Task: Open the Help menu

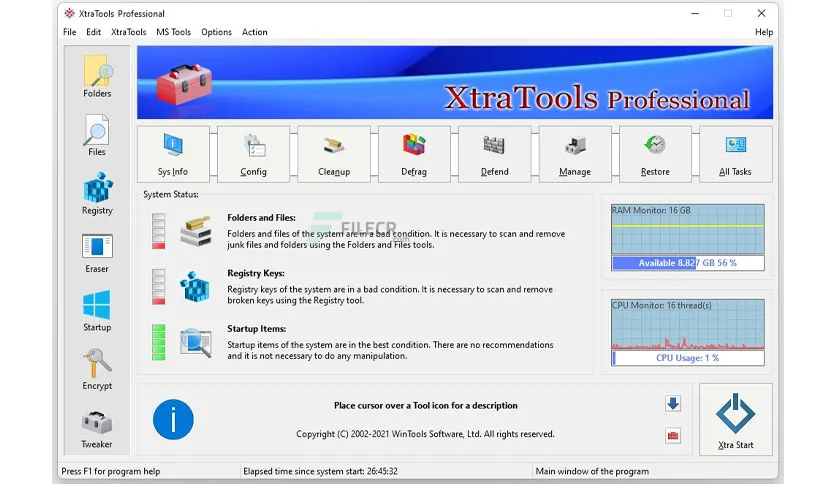Action: click(x=763, y=32)
